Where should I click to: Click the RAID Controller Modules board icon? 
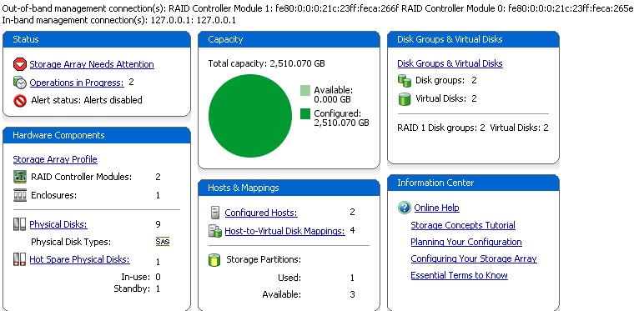click(20, 178)
